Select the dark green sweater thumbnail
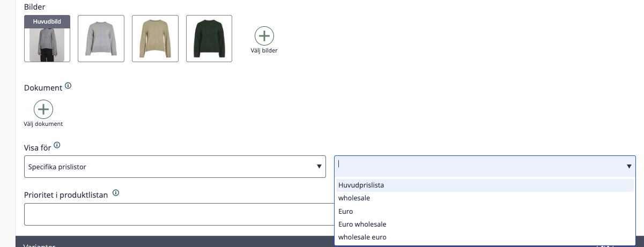Screen dimensions: 644x247 (x=209, y=39)
